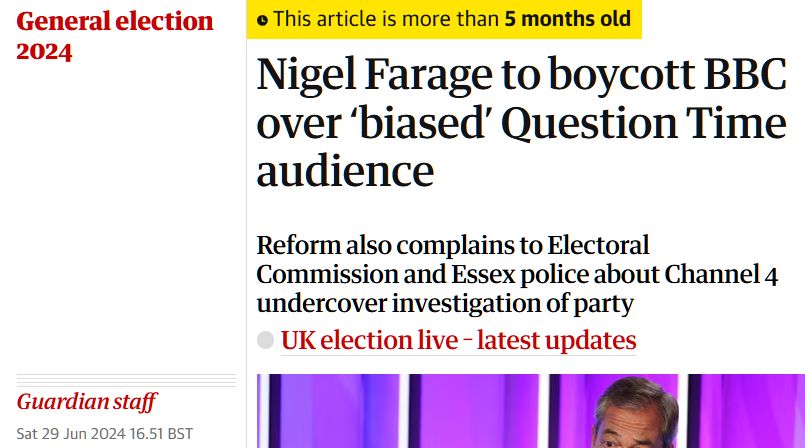The width and height of the screenshot is (805, 448).
Task: Open the Guardian staff author byline
Action: pos(87,402)
